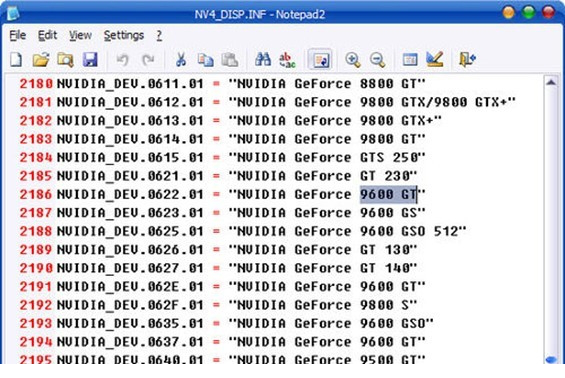Open the scheme selection icon
The height and width of the screenshot is (378, 565).
click(410, 59)
